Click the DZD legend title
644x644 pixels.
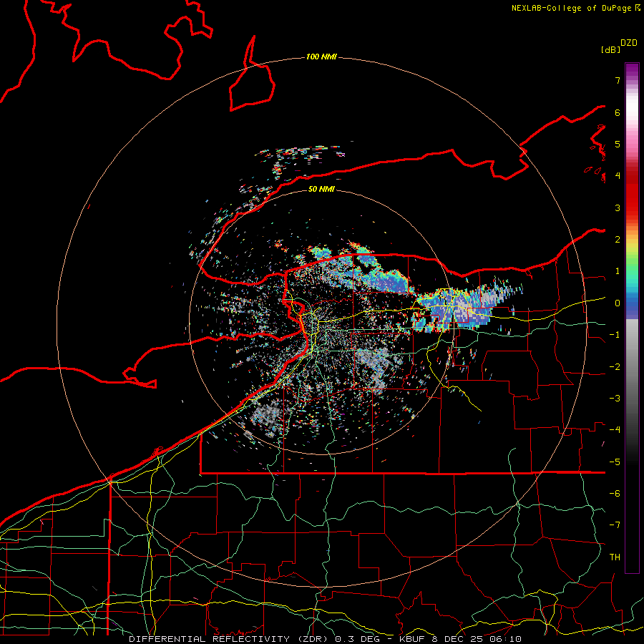(x=629, y=43)
